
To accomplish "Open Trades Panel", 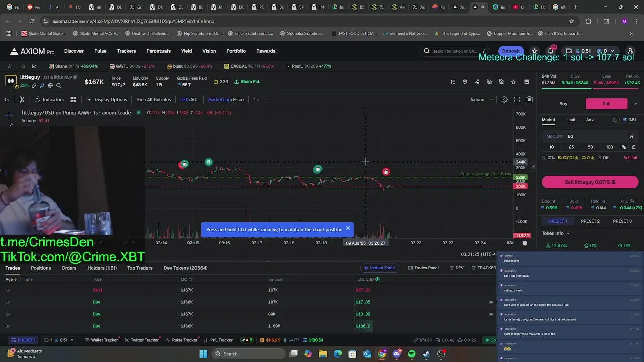I will coord(423,268).
